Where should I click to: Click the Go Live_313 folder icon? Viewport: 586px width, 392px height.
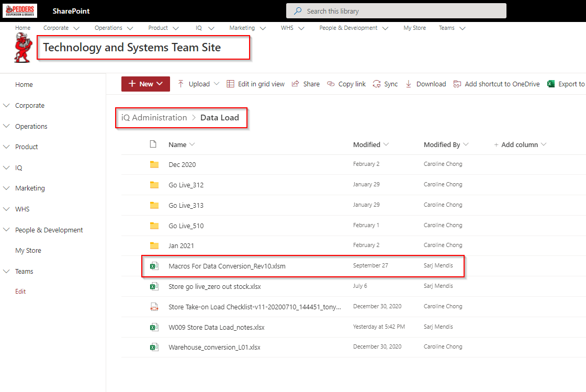coord(154,205)
